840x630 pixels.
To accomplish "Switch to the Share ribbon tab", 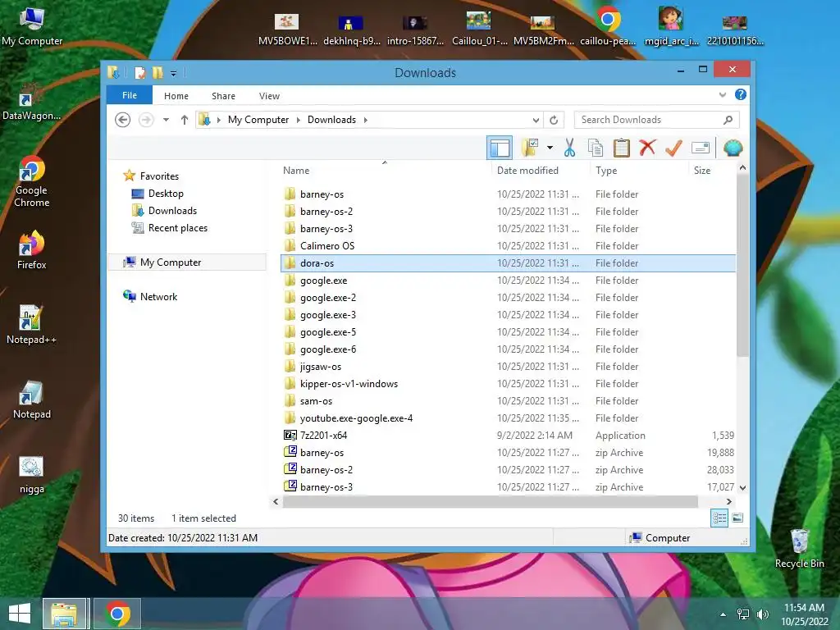I will point(223,96).
